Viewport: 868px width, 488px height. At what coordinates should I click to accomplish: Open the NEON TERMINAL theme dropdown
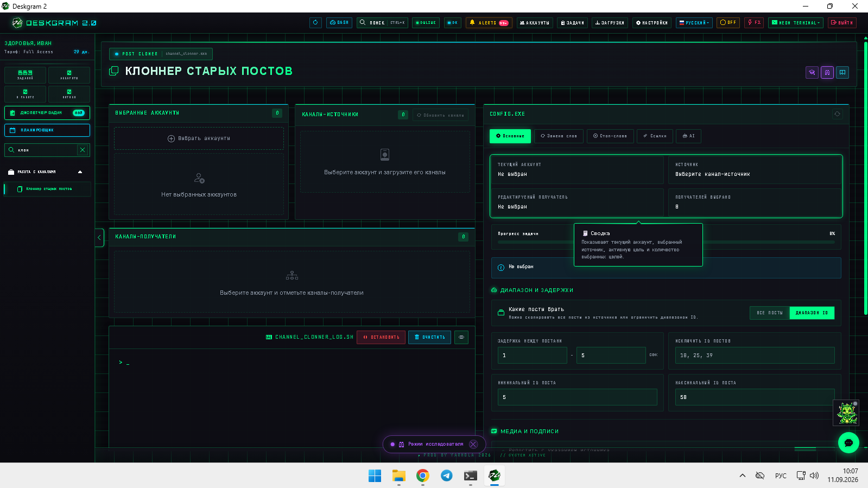click(796, 23)
